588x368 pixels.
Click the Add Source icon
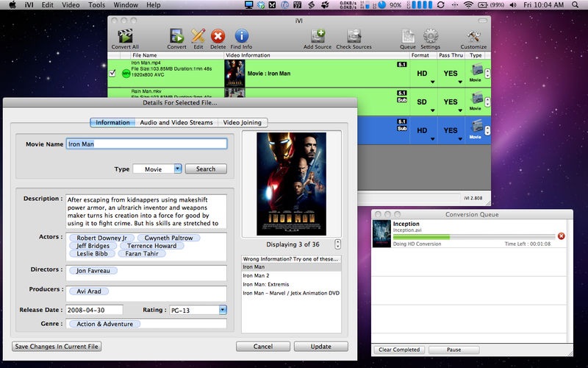[x=318, y=36]
